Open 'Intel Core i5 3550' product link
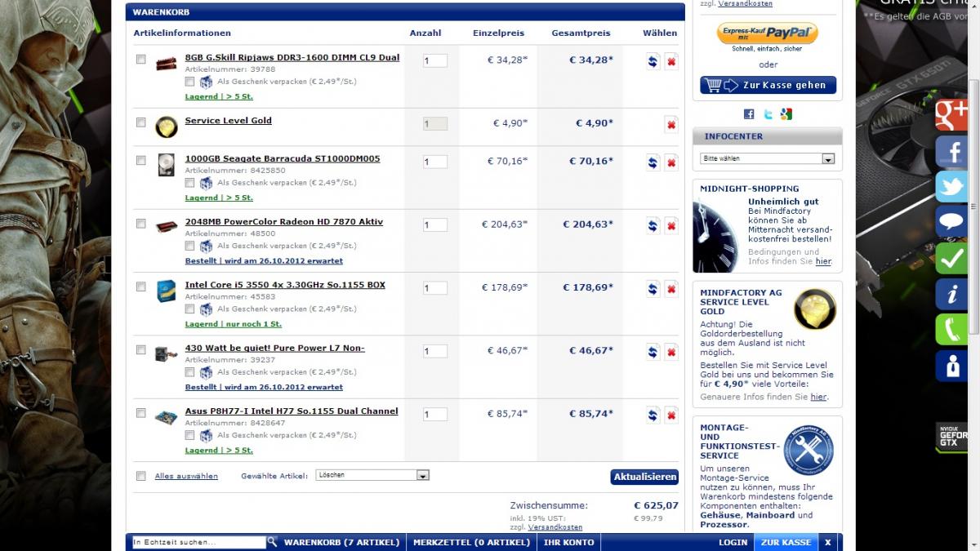The width and height of the screenshot is (980, 551). [285, 285]
